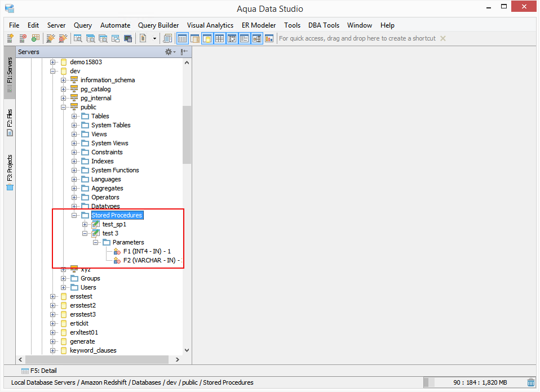Dismiss the quick access shortcut hint
The width and height of the screenshot is (540, 392).
click(x=443, y=38)
